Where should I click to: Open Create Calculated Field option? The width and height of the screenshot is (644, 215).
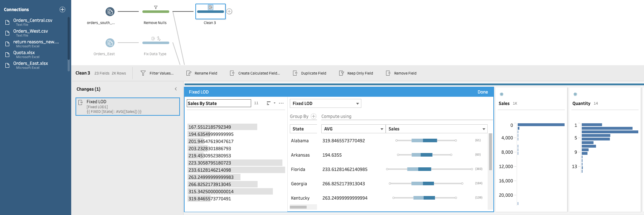(x=255, y=73)
